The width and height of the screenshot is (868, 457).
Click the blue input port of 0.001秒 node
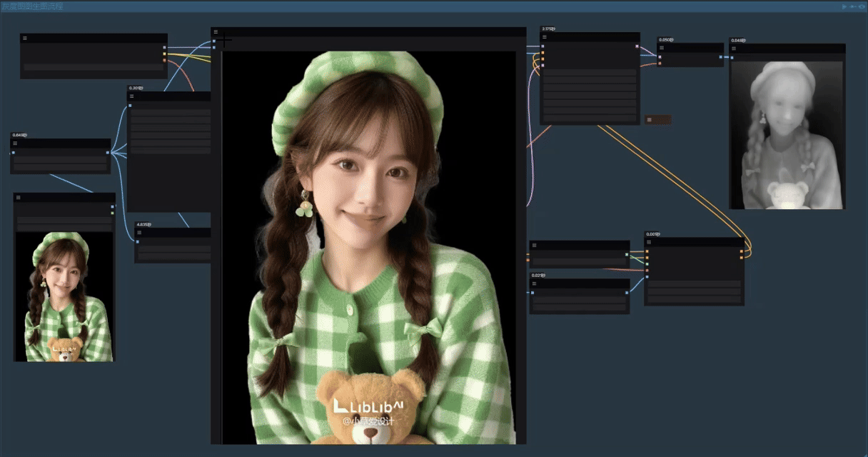(x=647, y=276)
